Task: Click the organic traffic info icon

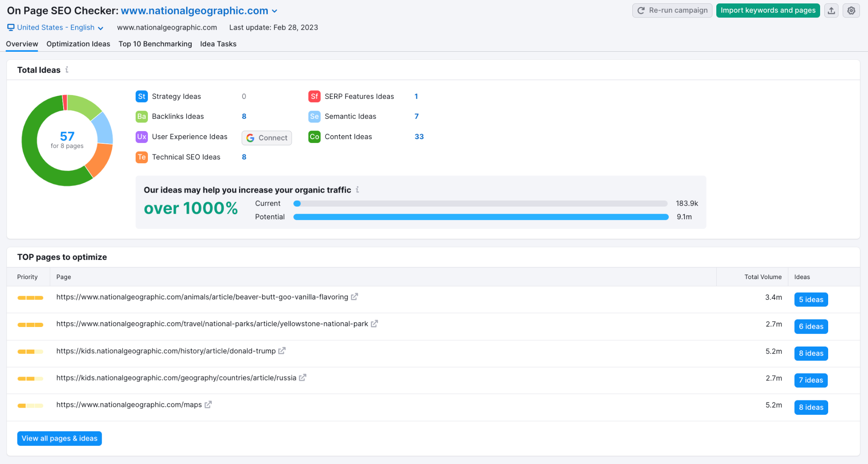Action: [x=357, y=190]
